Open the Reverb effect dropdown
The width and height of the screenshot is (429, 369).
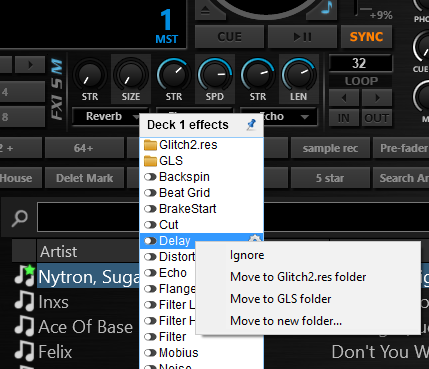coord(110,116)
